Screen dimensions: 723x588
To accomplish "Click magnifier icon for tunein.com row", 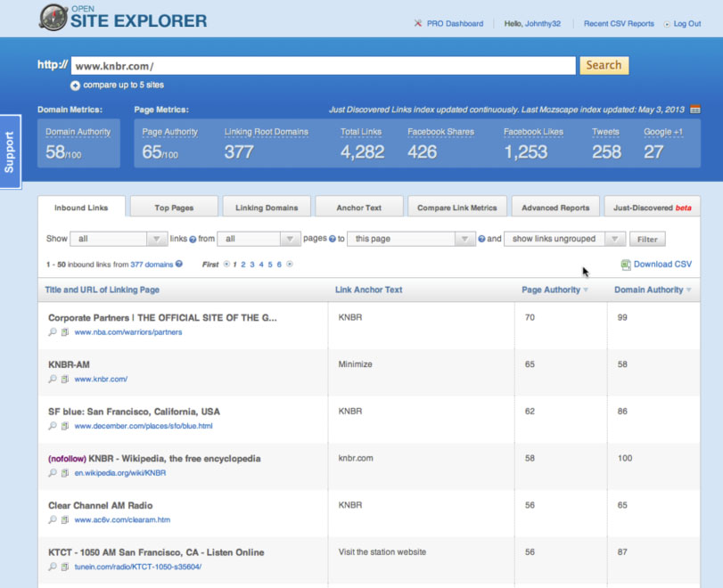I will click(x=53, y=567).
